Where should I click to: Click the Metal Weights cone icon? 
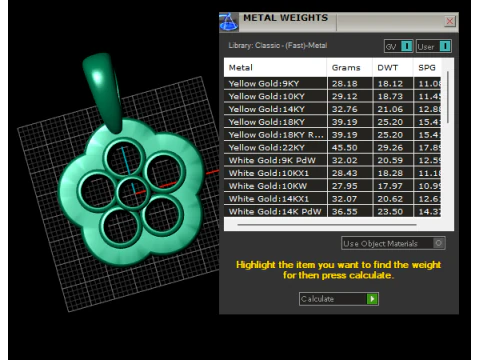(x=229, y=22)
